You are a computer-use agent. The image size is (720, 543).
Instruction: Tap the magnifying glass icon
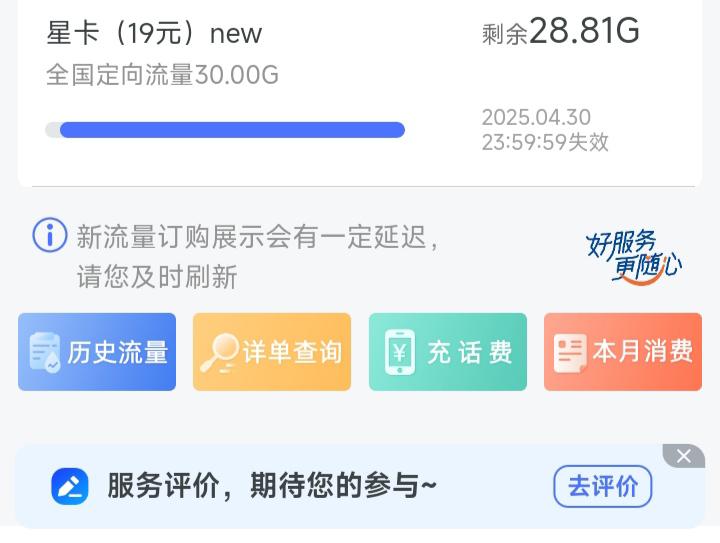click(x=219, y=353)
